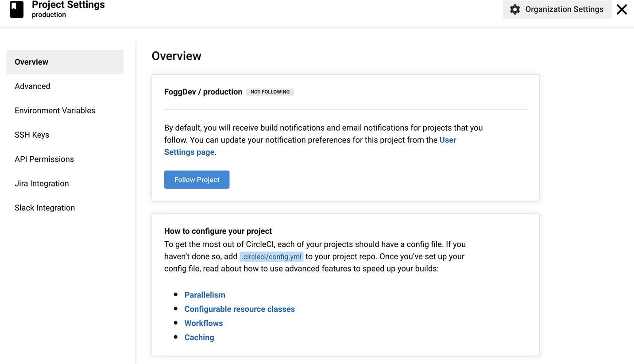The width and height of the screenshot is (634, 364).
Task: Open SSH Keys in the sidebar
Action: [32, 135]
